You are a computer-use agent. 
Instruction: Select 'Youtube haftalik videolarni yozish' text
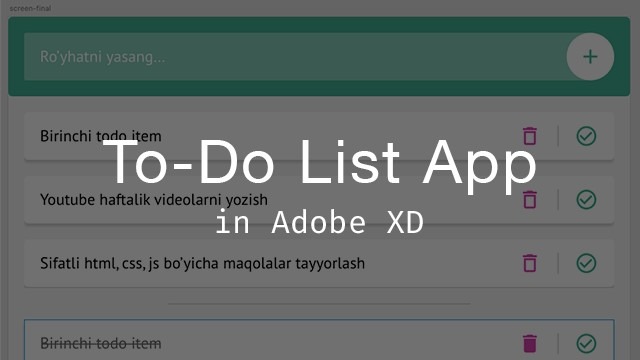point(154,200)
